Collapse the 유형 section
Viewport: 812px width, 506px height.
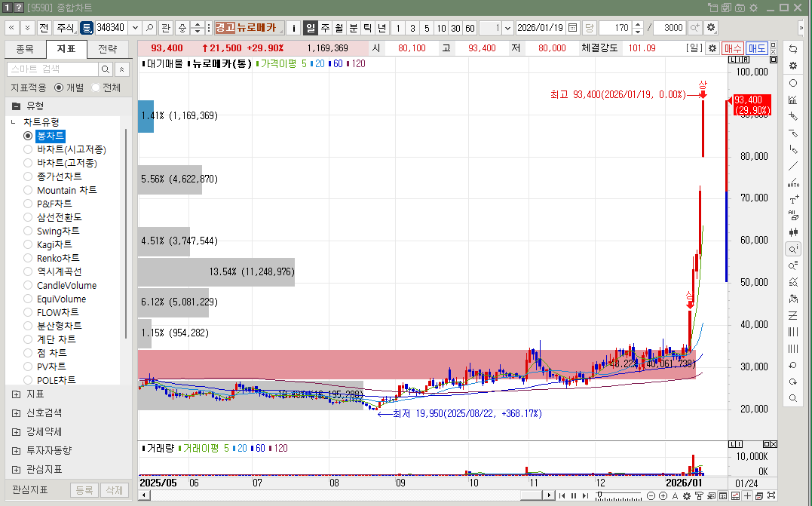(16, 106)
